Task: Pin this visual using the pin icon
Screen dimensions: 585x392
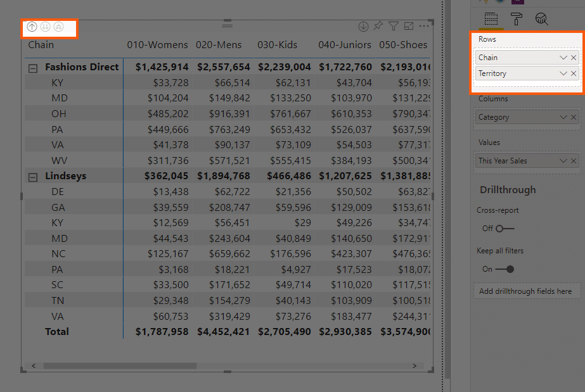Action: point(378,25)
